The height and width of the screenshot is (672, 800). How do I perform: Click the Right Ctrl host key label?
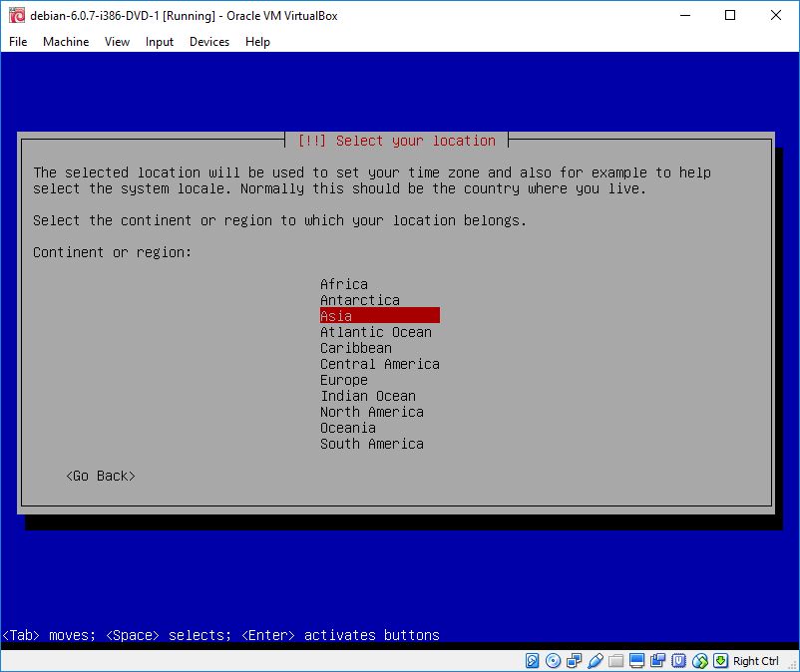point(756,661)
